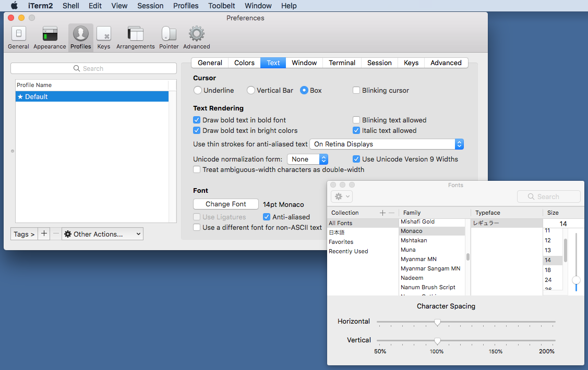Select the Profiles preferences pane icon
The height and width of the screenshot is (370, 588).
(81, 38)
